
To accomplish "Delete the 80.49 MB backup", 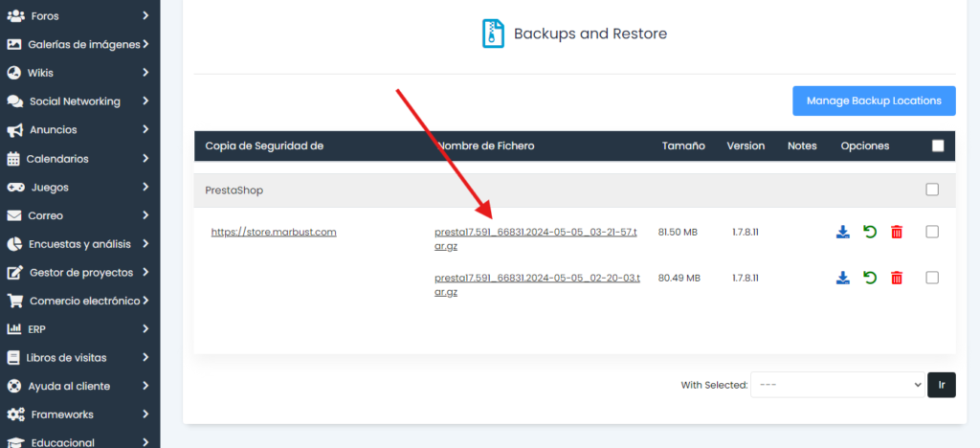I will tap(897, 278).
